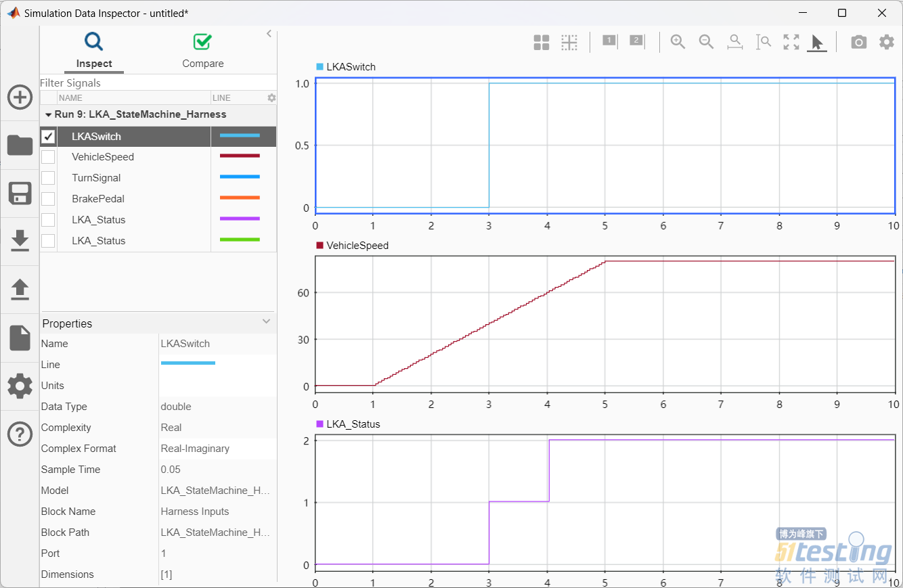
Task: Select the zoom in time tool
Action: click(735, 42)
